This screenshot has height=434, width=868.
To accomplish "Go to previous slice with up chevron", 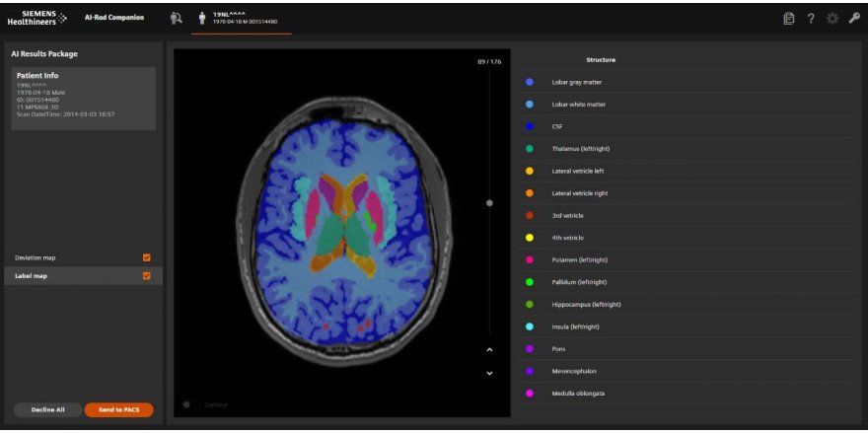I will [x=489, y=350].
